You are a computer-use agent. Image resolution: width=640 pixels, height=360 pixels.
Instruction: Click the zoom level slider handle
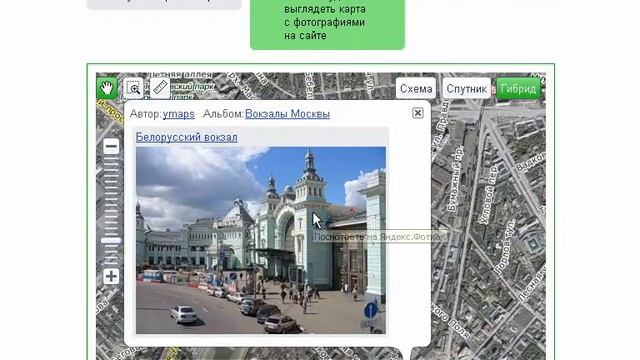111,240
